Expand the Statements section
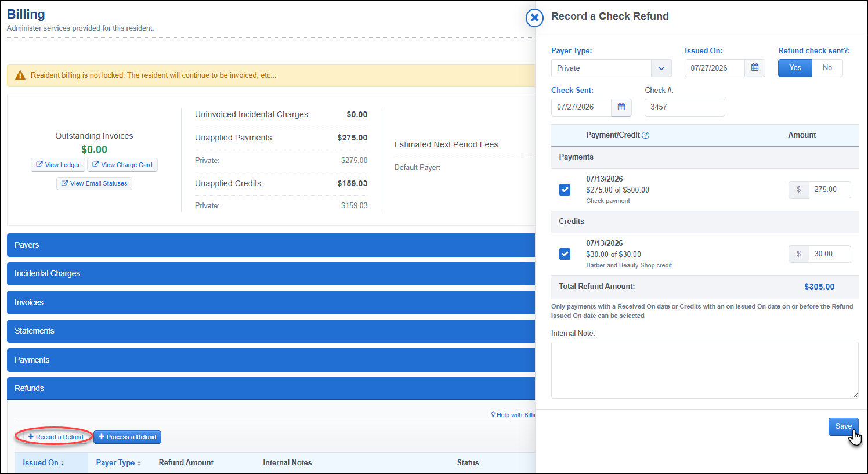The height and width of the screenshot is (474, 868). pyautogui.click(x=271, y=331)
